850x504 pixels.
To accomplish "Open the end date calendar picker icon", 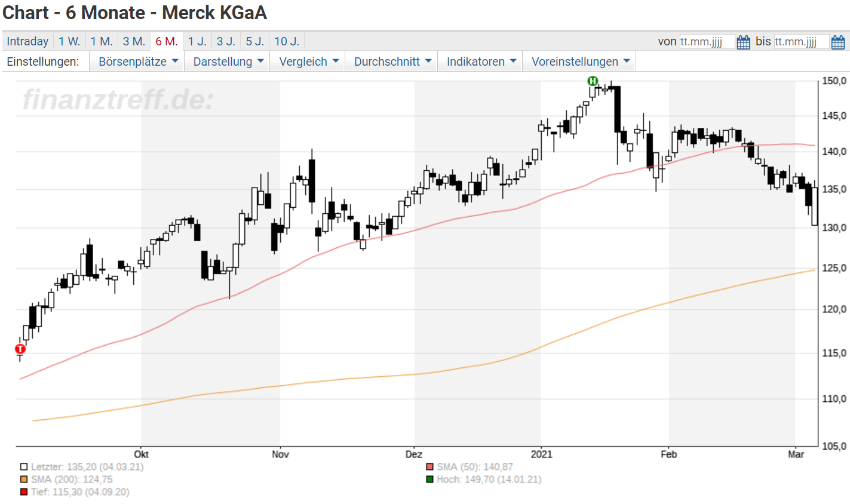I will (838, 42).
